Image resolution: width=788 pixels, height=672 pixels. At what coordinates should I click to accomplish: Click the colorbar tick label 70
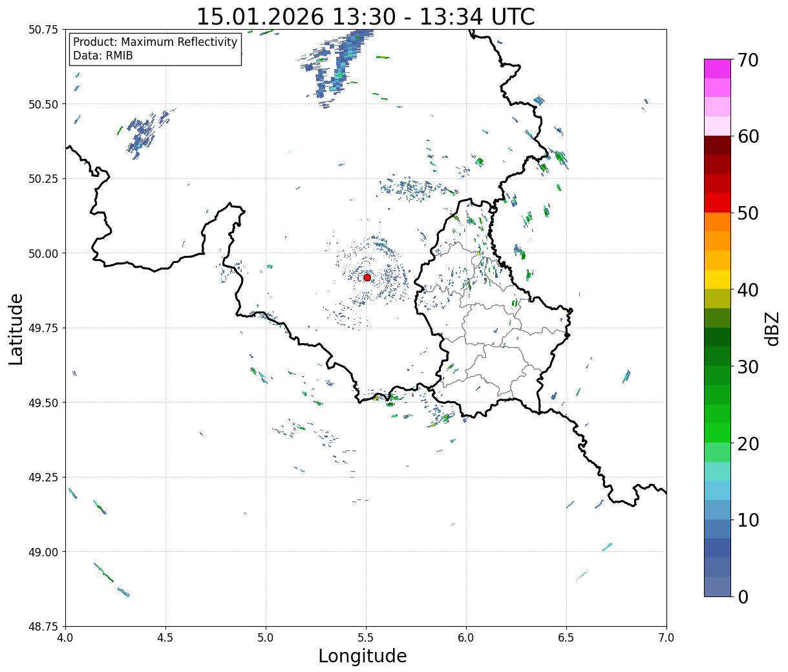click(748, 60)
